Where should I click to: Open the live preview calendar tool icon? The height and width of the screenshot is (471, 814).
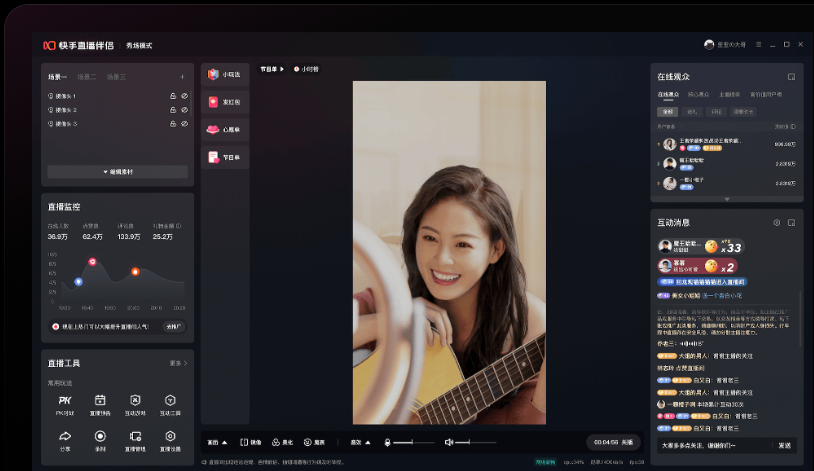100,400
